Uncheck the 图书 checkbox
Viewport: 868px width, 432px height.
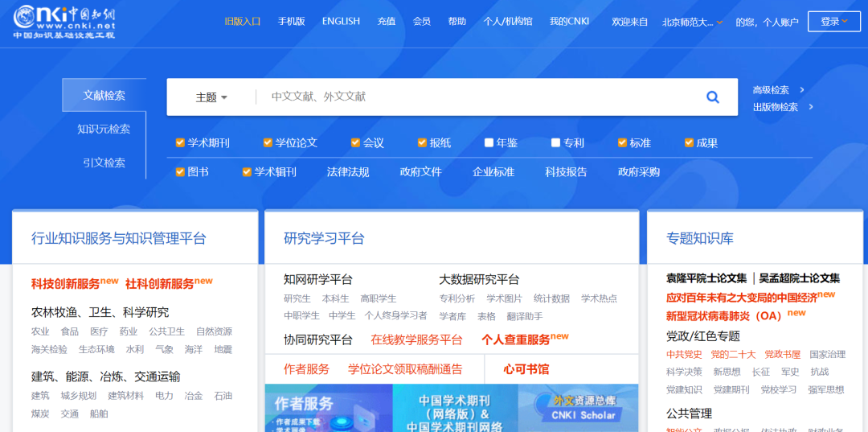(180, 172)
